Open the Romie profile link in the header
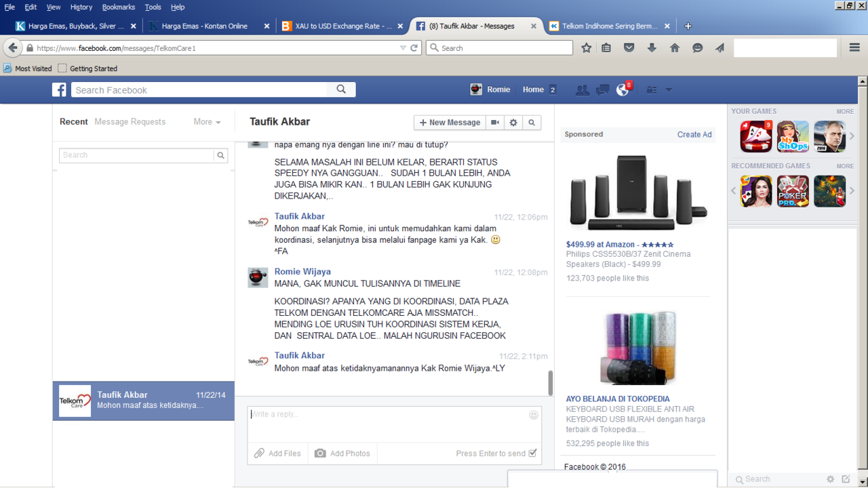Viewport: 868px width, 488px height. (490, 89)
